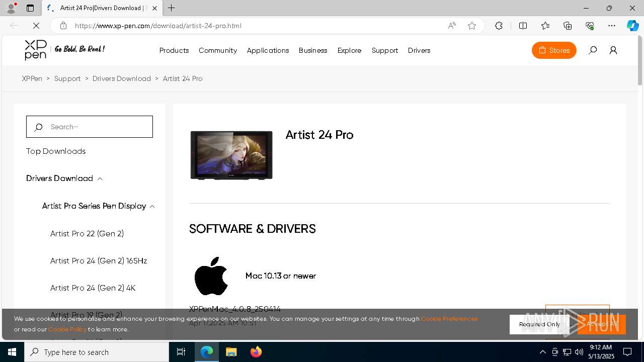Open a new browser tab
The width and height of the screenshot is (644, 362).
click(x=172, y=8)
